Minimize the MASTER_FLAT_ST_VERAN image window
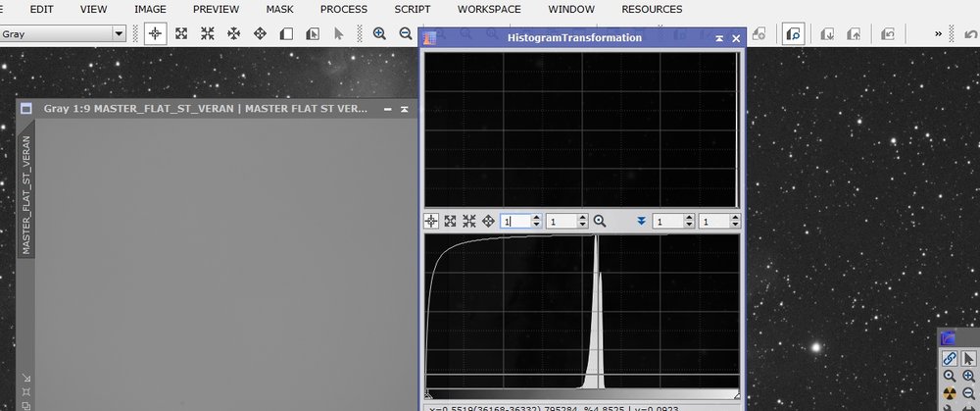This screenshot has height=411, width=980. tap(387, 109)
